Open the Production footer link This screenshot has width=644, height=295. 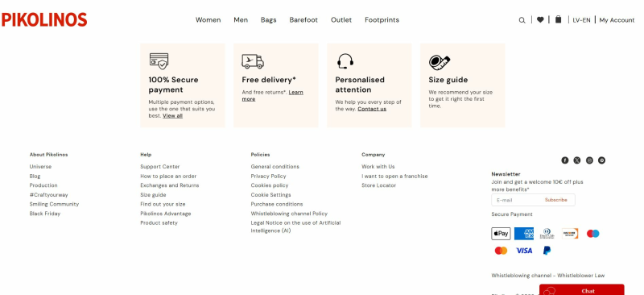click(x=43, y=185)
